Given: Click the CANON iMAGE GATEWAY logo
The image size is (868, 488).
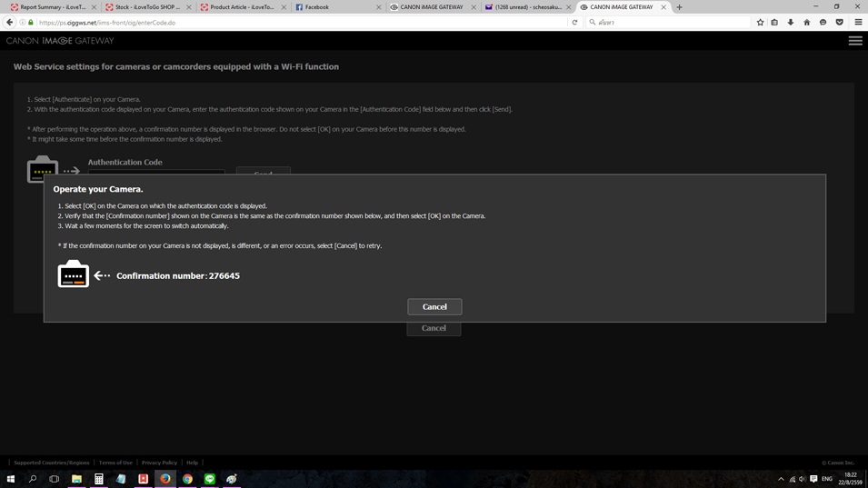Looking at the screenshot, I should (x=60, y=41).
